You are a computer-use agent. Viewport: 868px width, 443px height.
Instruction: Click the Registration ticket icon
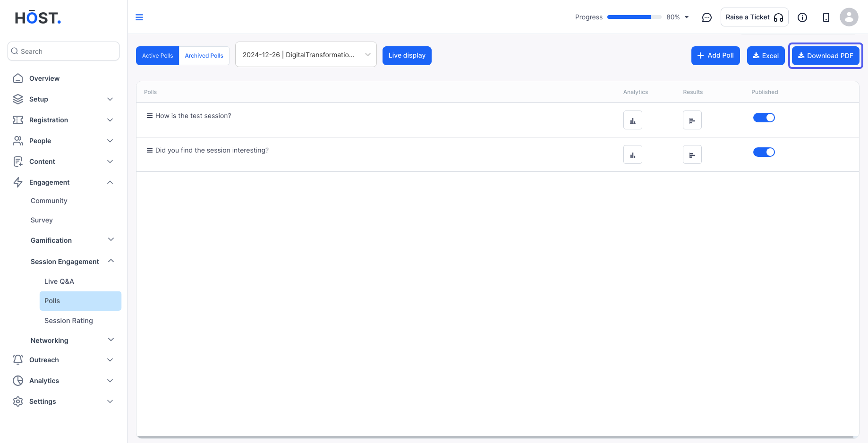18,120
